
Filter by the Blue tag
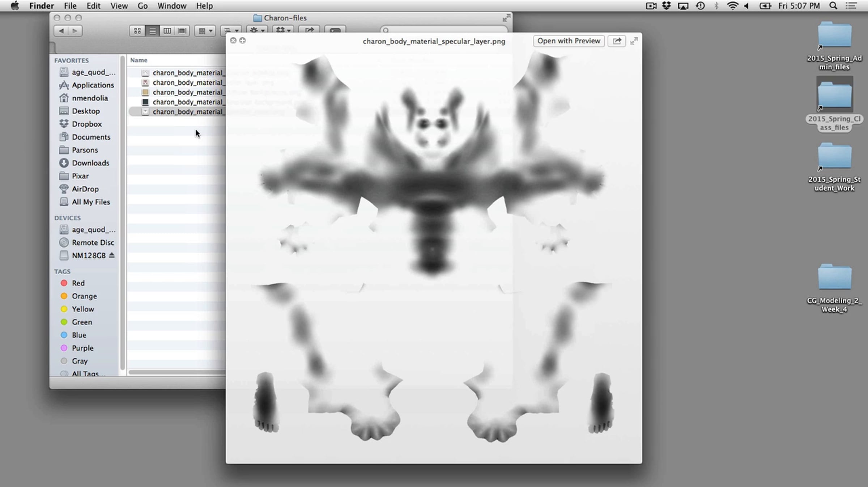[78, 335]
